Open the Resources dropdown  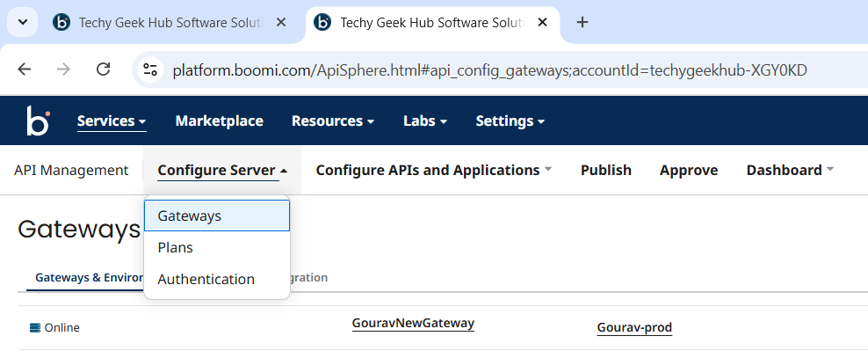point(333,121)
